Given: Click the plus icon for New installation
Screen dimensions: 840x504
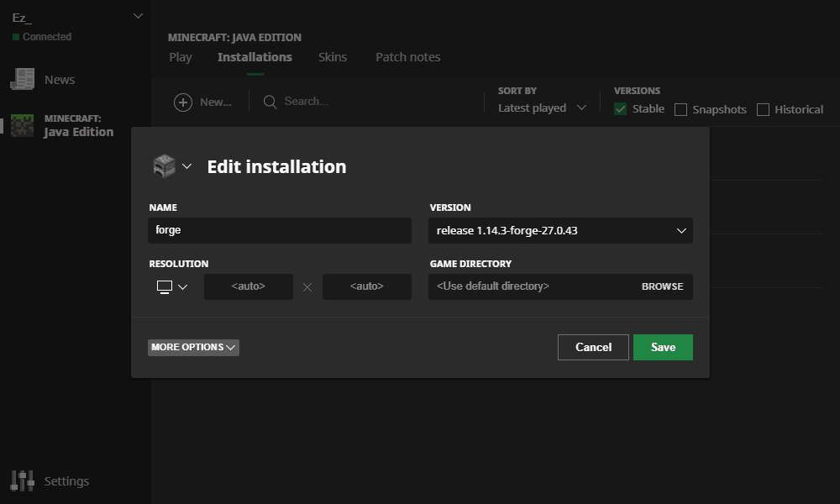Looking at the screenshot, I should (182, 102).
